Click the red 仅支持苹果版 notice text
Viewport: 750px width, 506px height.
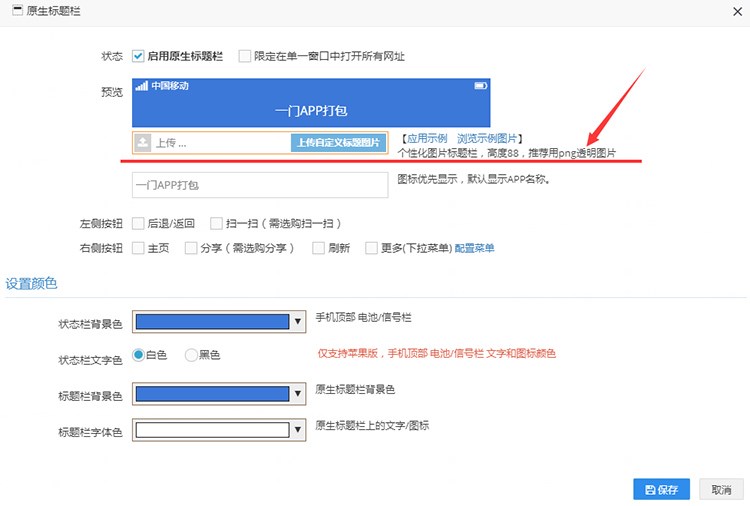437,353
